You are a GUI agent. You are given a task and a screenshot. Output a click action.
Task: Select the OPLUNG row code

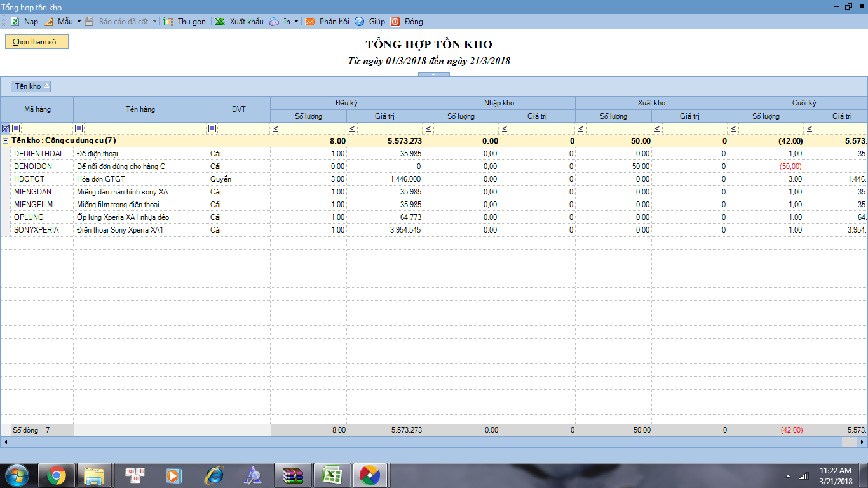tap(29, 217)
